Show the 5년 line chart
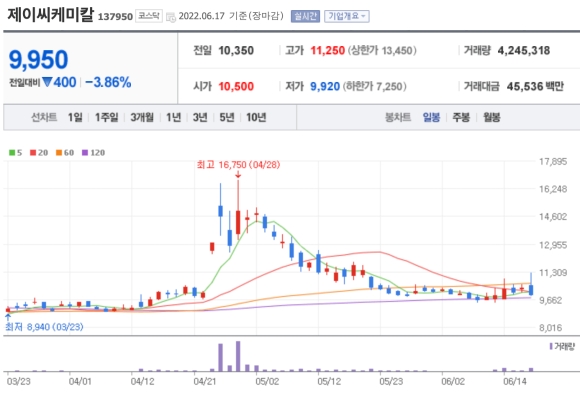 tap(227, 117)
